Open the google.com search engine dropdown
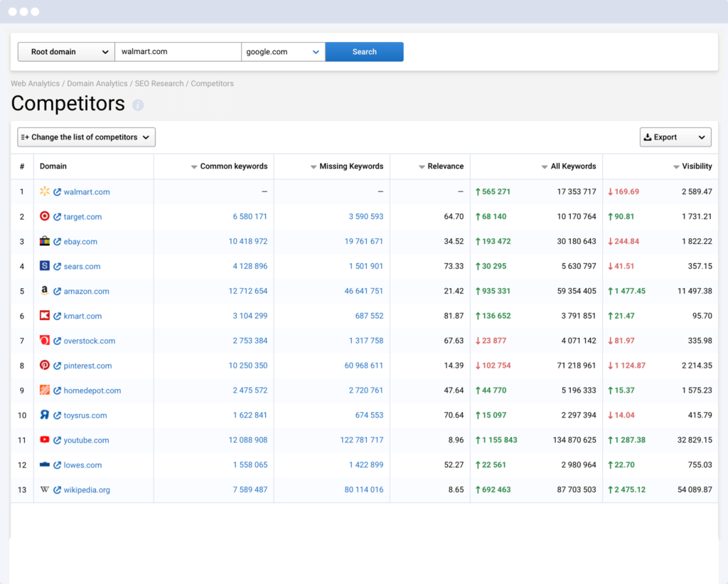This screenshot has width=728, height=584. (283, 52)
